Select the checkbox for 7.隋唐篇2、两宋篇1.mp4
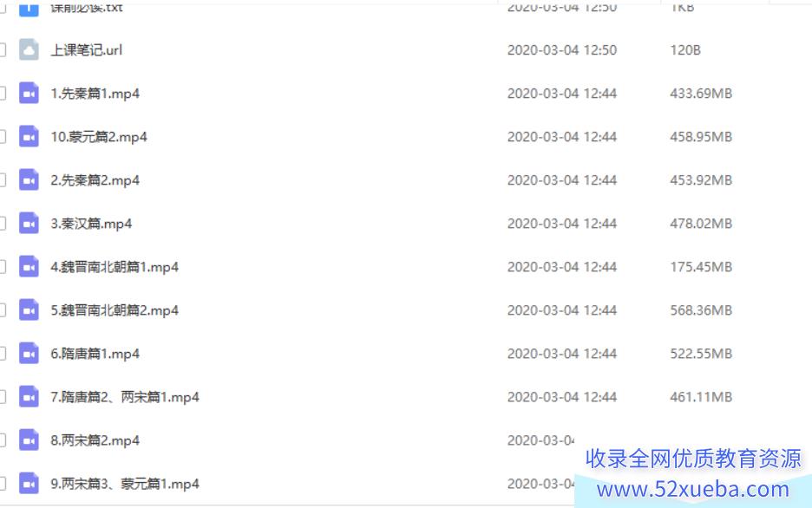 [x=2, y=397]
